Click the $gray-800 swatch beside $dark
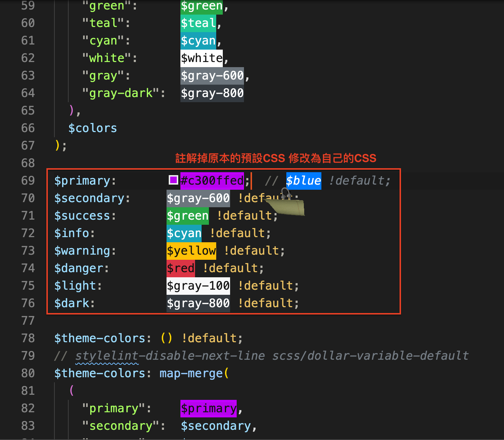Viewport: 504px width, 440px height. click(198, 303)
